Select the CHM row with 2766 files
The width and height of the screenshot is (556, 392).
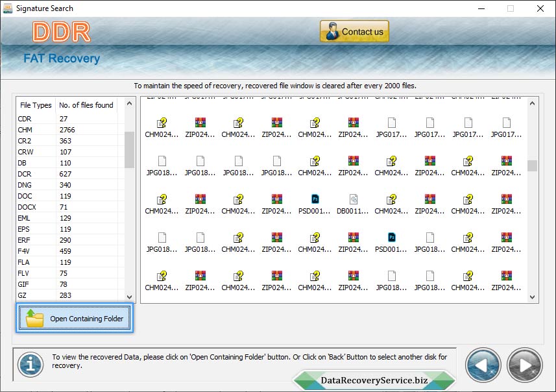tap(71, 130)
